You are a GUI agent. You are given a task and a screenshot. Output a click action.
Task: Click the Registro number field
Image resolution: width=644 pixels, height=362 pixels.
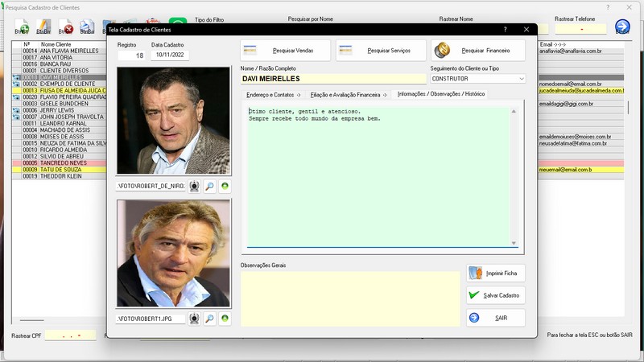[131, 56]
